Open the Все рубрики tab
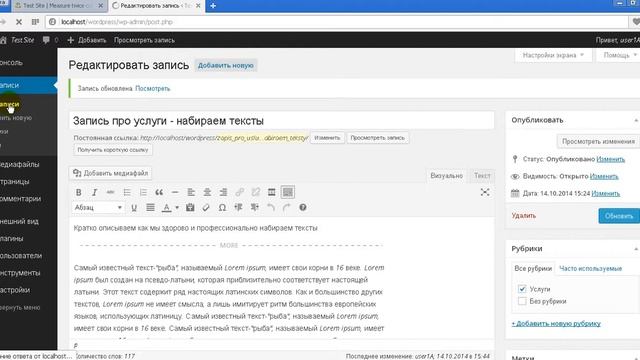Viewport: 640px width, 360px height. 533,269
